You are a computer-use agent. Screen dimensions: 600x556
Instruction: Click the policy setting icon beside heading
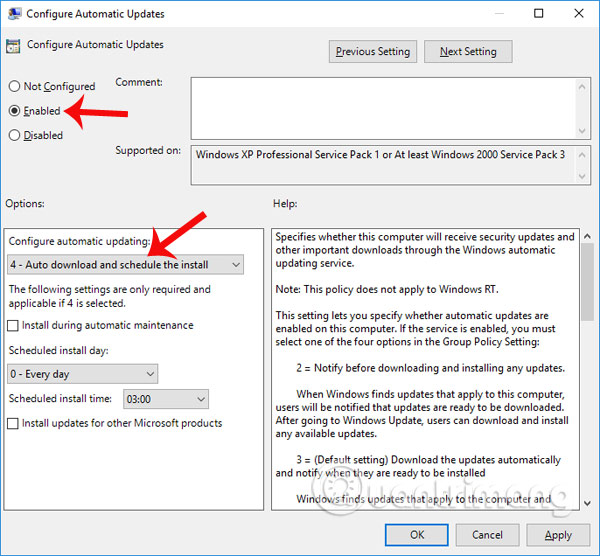pos(13,46)
